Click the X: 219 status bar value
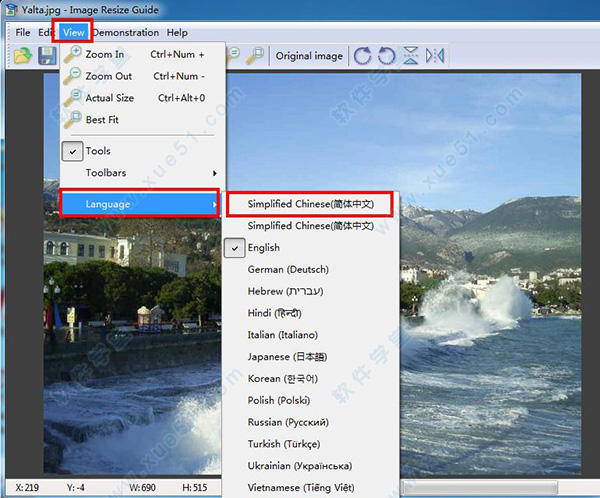Screen dimensions: 600x498 [x=27, y=488]
